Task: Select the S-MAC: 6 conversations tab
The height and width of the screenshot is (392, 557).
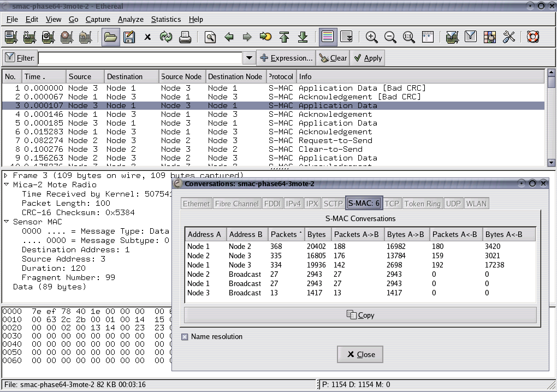Action: tap(364, 204)
